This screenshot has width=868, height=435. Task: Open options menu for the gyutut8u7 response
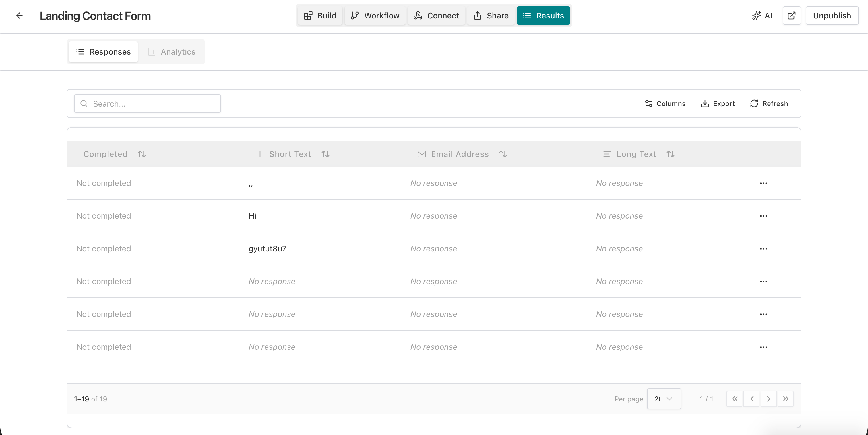(x=763, y=249)
